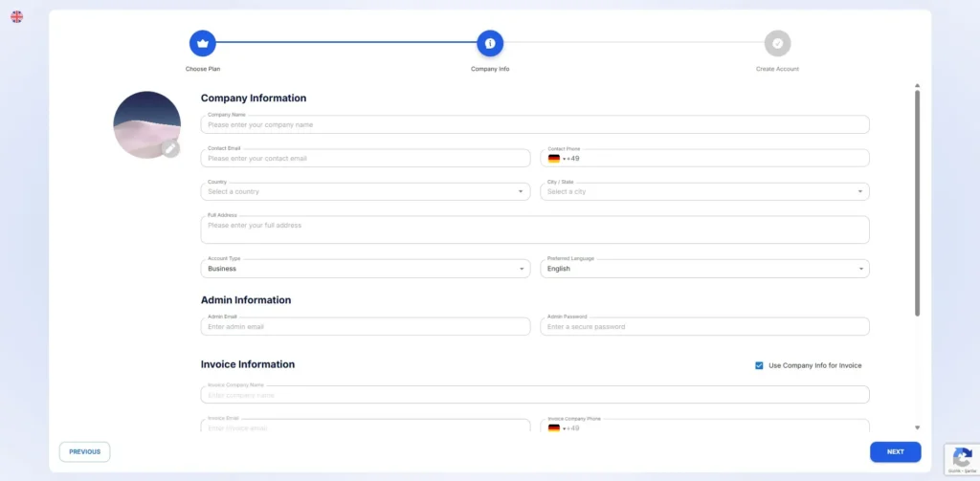Image resolution: width=980 pixels, height=481 pixels.
Task: Click the pencil edit icon on avatar
Action: pos(170,148)
